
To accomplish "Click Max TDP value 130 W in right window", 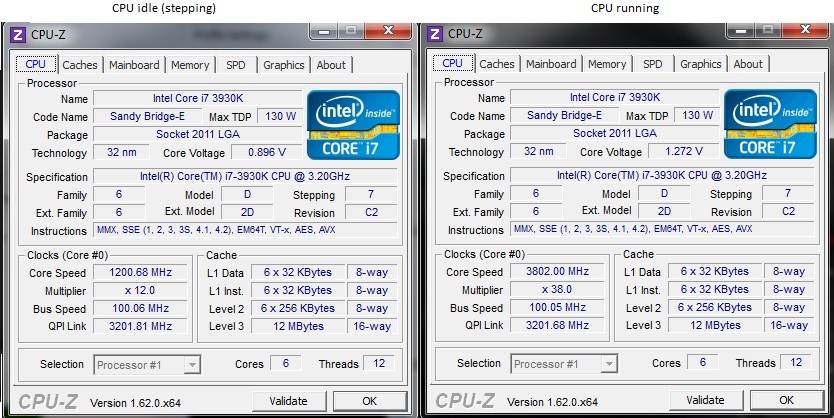I will coord(697,115).
